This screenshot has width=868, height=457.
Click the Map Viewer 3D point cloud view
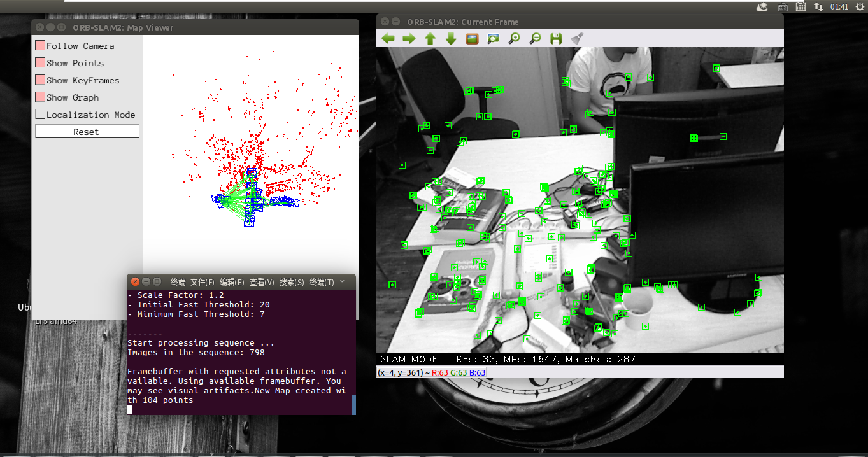[251, 155]
